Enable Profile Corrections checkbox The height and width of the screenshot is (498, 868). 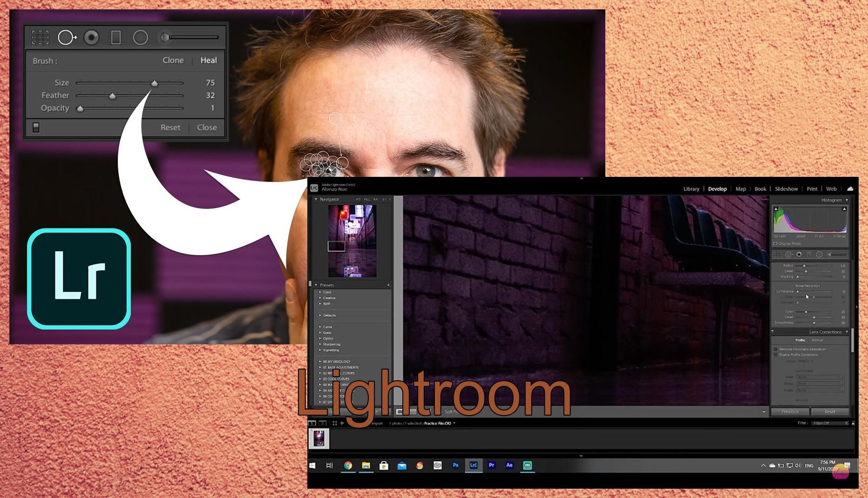(x=776, y=355)
